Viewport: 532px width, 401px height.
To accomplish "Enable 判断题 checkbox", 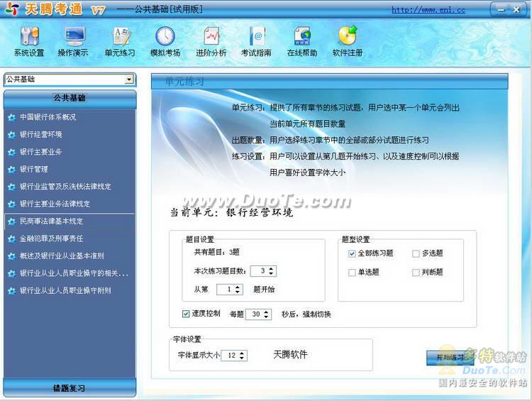I will pyautogui.click(x=416, y=273).
